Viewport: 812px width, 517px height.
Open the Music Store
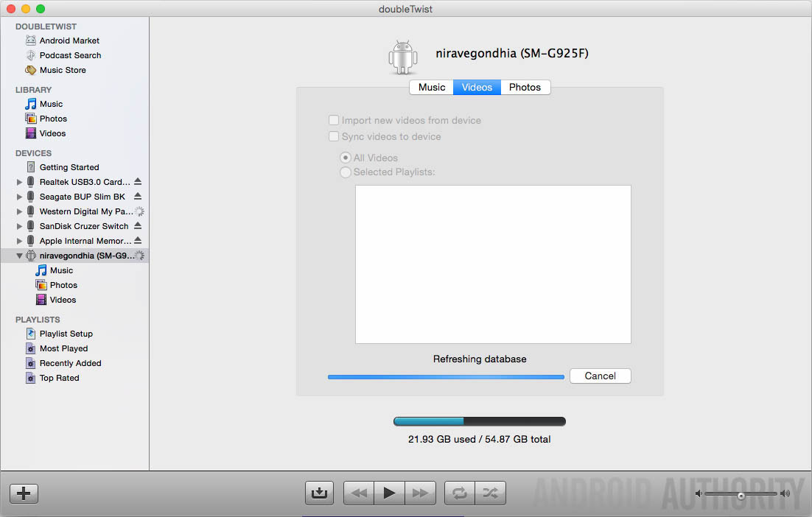pos(63,70)
